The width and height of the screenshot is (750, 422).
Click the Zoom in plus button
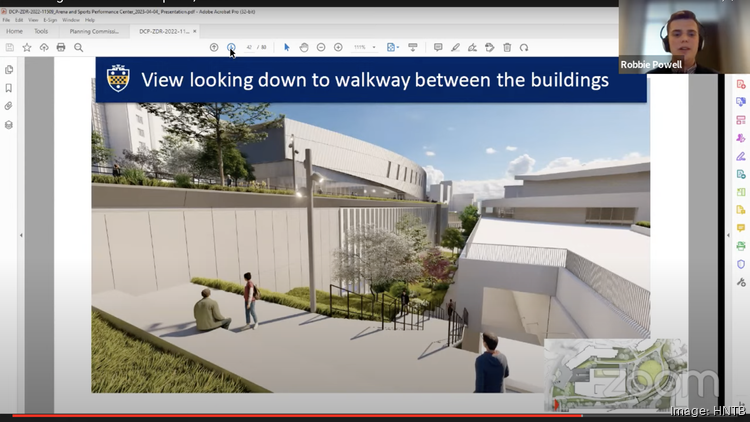click(x=338, y=47)
